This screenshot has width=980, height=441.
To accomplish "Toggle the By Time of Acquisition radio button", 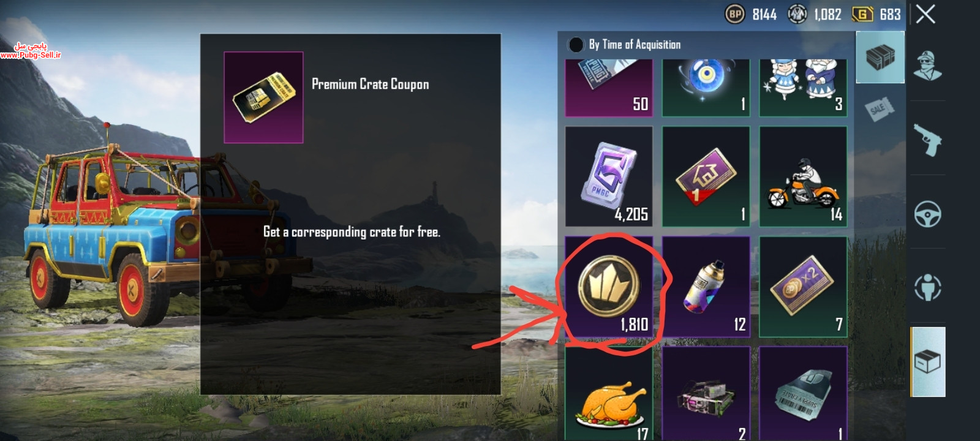I will 576,45.
